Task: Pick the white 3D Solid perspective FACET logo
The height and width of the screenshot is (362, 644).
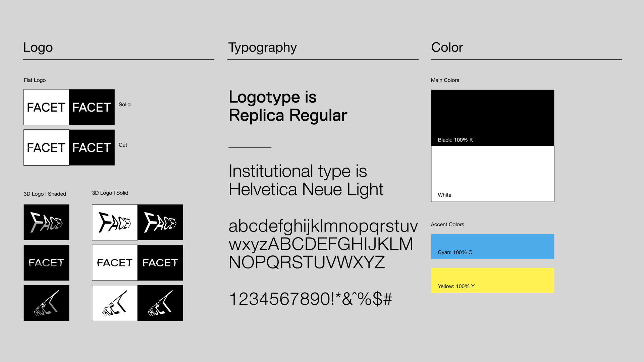Action: pyautogui.click(x=115, y=303)
